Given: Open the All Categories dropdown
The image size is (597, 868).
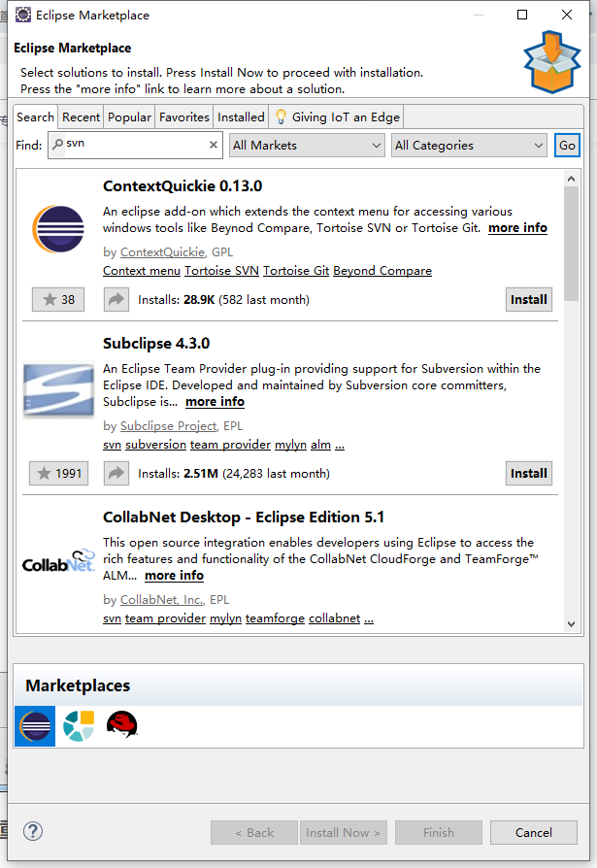Looking at the screenshot, I should (x=469, y=145).
